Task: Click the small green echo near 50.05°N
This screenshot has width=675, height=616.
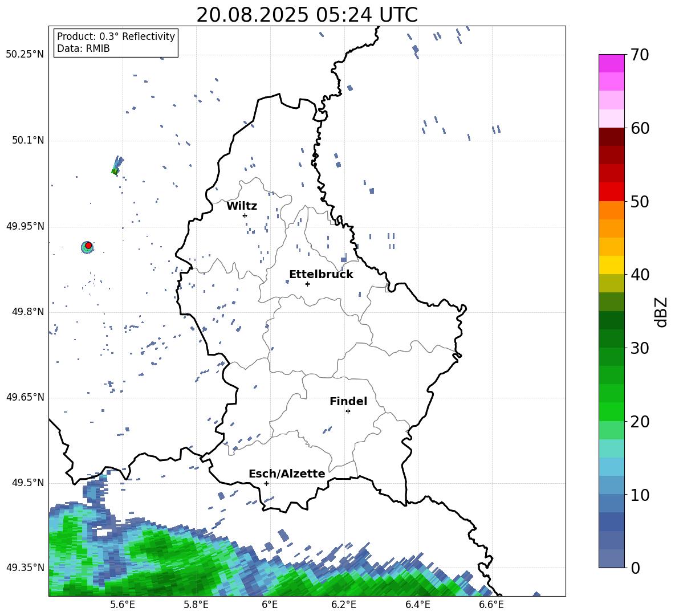Action: 115,171
